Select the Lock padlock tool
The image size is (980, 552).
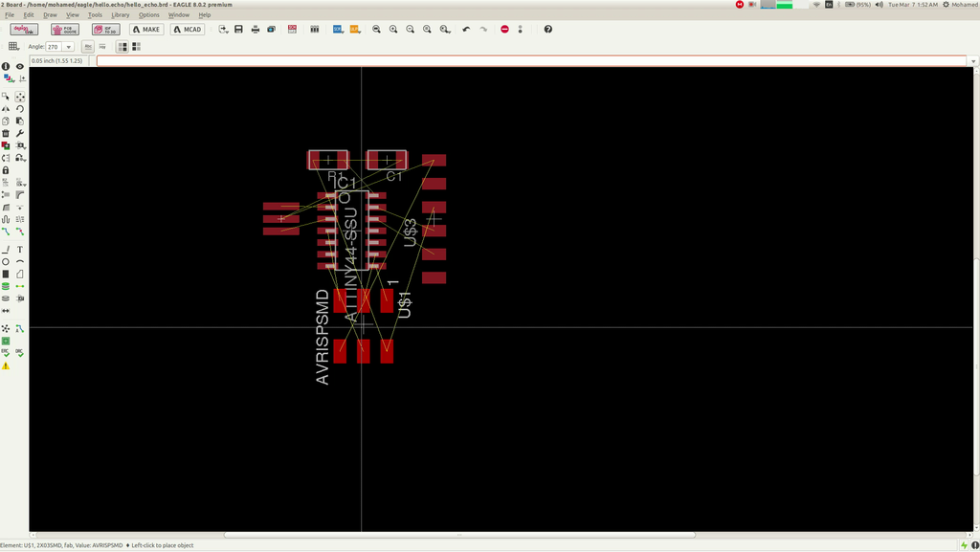(x=6, y=170)
